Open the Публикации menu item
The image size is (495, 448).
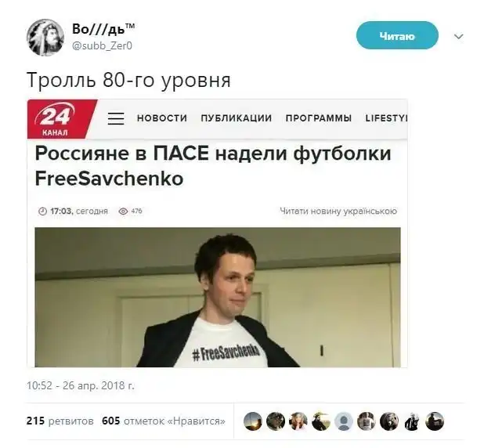click(236, 118)
